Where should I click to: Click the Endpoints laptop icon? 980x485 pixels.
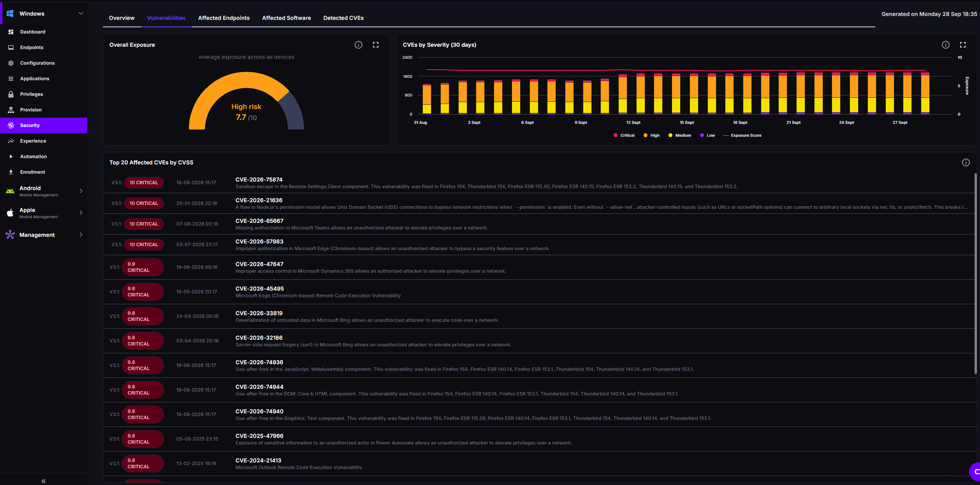[x=11, y=48]
